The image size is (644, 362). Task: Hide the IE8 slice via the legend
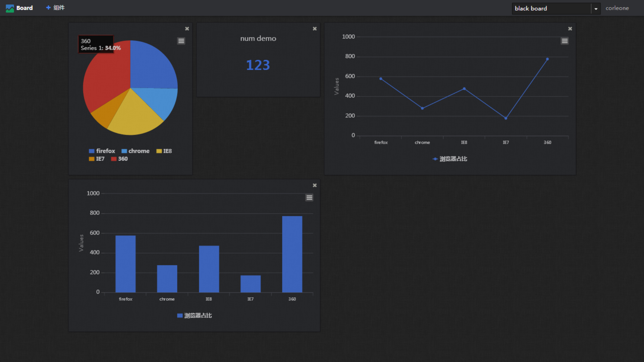(x=167, y=151)
